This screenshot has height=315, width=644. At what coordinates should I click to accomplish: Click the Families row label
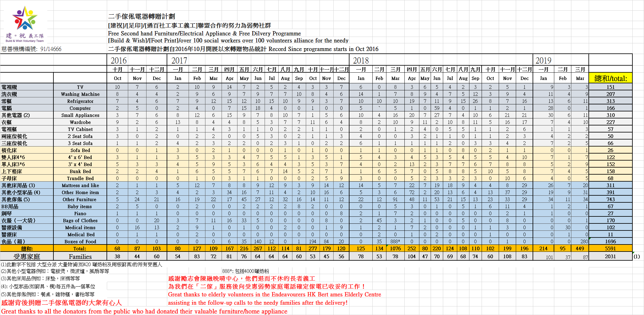[80, 256]
